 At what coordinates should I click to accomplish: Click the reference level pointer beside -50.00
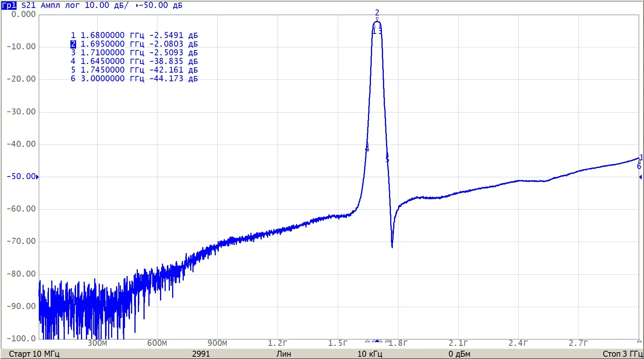tap(37, 177)
